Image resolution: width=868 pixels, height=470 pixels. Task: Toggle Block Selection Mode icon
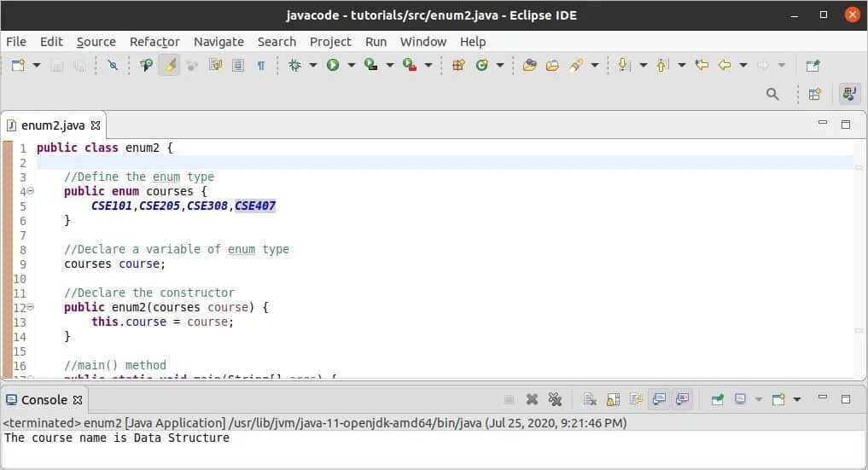238,65
